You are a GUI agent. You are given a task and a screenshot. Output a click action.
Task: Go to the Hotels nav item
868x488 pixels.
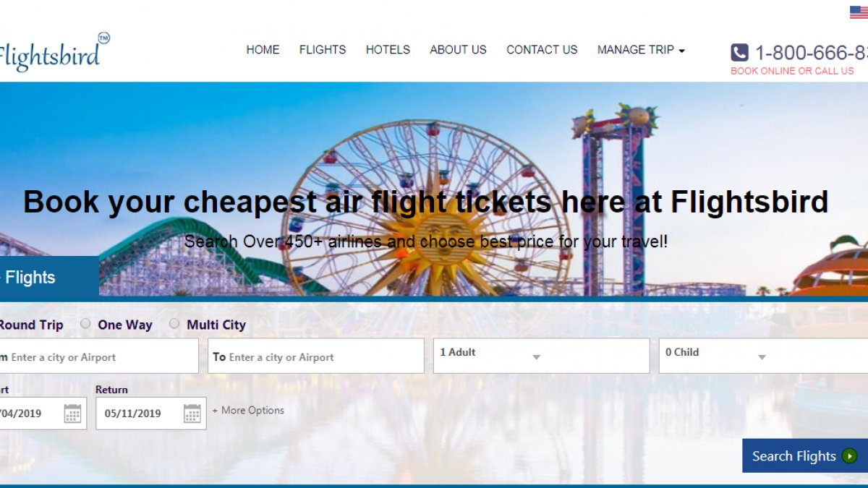[388, 50]
